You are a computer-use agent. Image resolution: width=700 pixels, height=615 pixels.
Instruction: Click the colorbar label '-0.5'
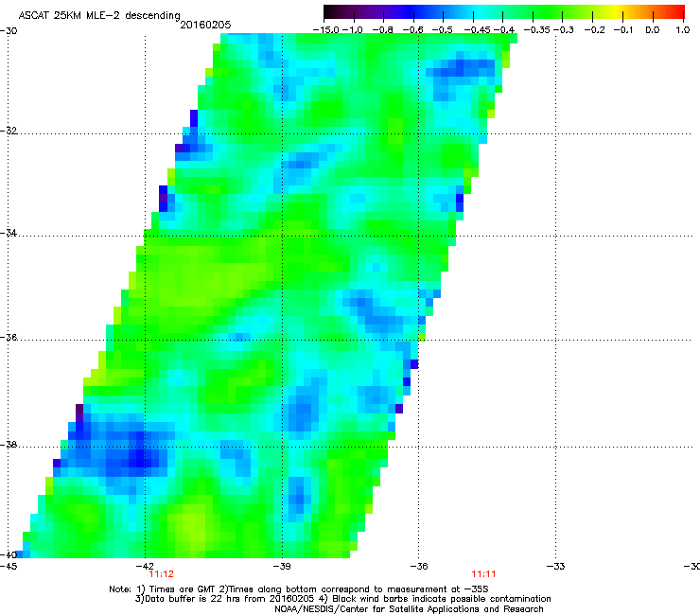443,30
